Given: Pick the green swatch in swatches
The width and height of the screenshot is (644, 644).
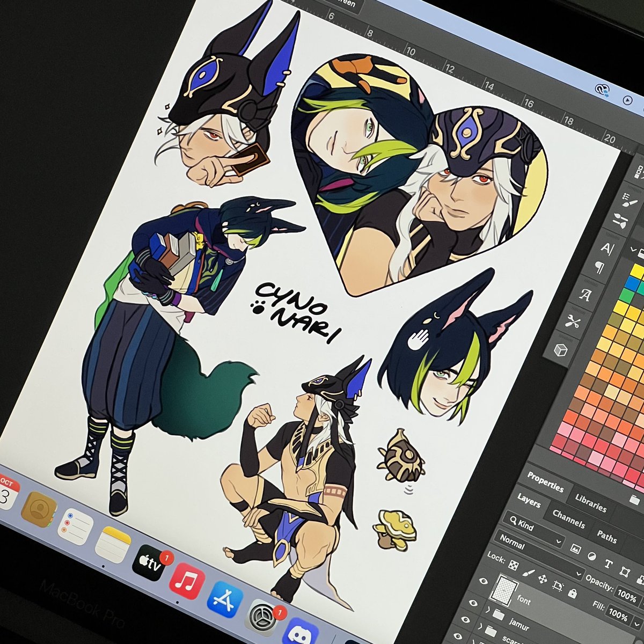Looking at the screenshot, I should point(626,295).
